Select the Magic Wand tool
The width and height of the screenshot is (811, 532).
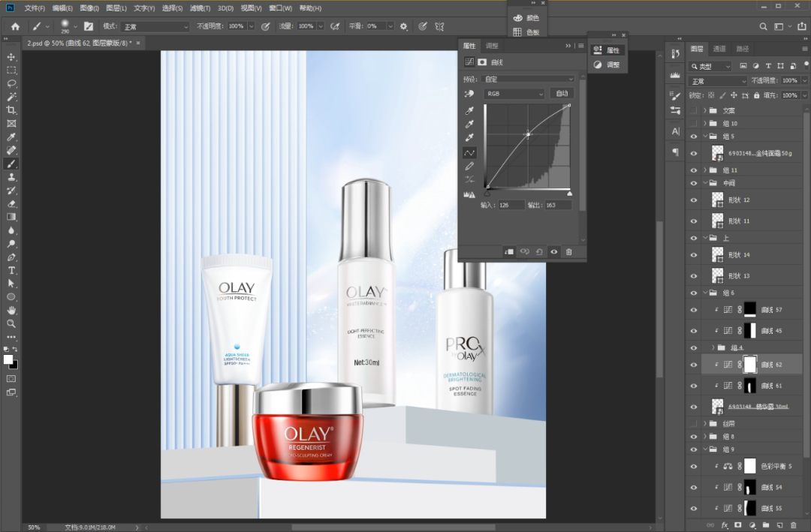click(11, 97)
